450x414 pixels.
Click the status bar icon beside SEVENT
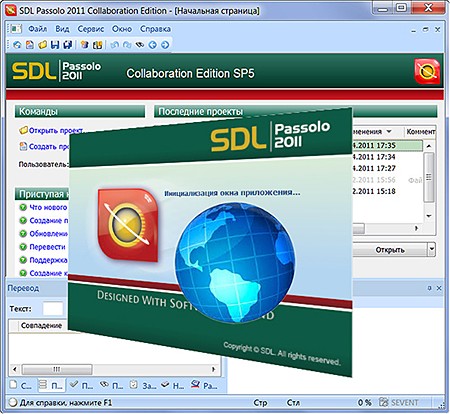[x=384, y=402]
